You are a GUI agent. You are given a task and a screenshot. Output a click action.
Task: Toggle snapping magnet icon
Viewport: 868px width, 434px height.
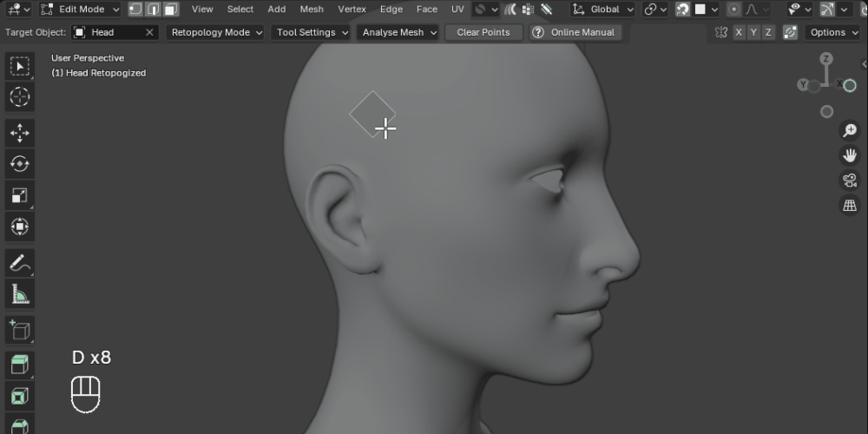coord(683,10)
